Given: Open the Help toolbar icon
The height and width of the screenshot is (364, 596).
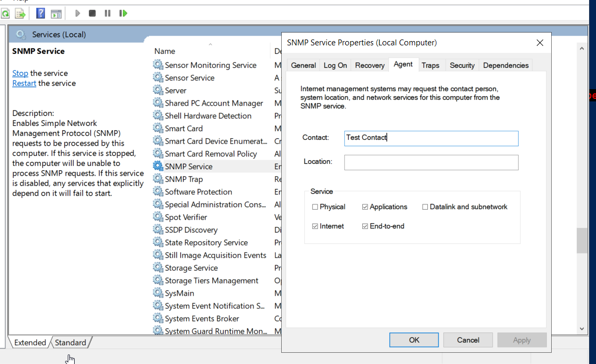Looking at the screenshot, I should (41, 13).
